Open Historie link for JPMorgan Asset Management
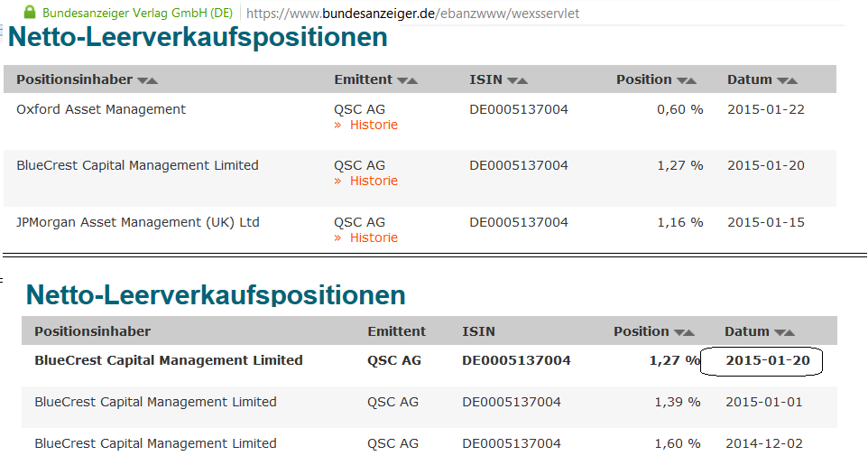Screen dimensions: 868x456 click(373, 238)
